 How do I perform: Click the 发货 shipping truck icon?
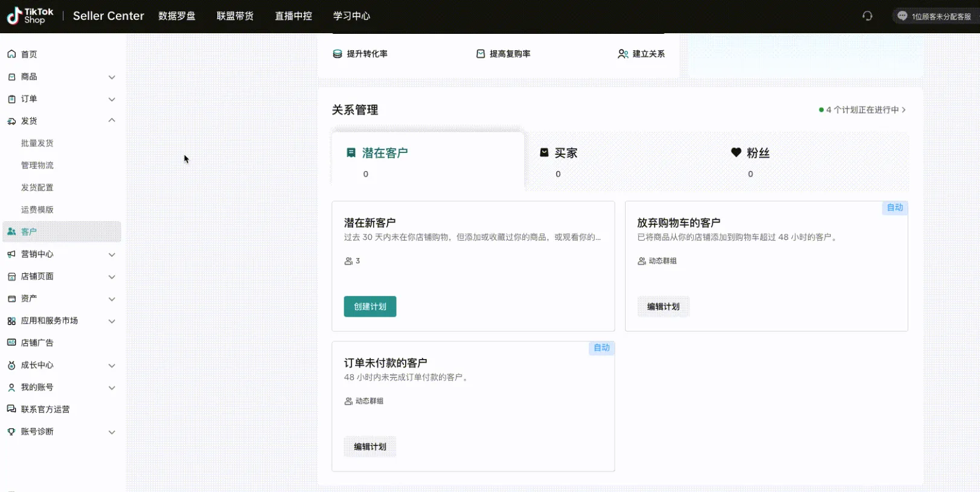pyautogui.click(x=11, y=121)
